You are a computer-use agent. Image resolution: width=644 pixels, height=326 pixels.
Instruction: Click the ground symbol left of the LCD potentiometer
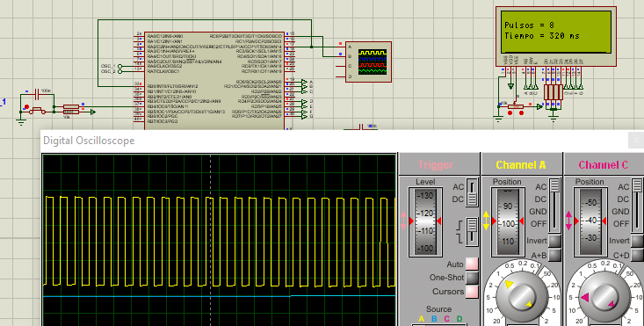point(498,120)
